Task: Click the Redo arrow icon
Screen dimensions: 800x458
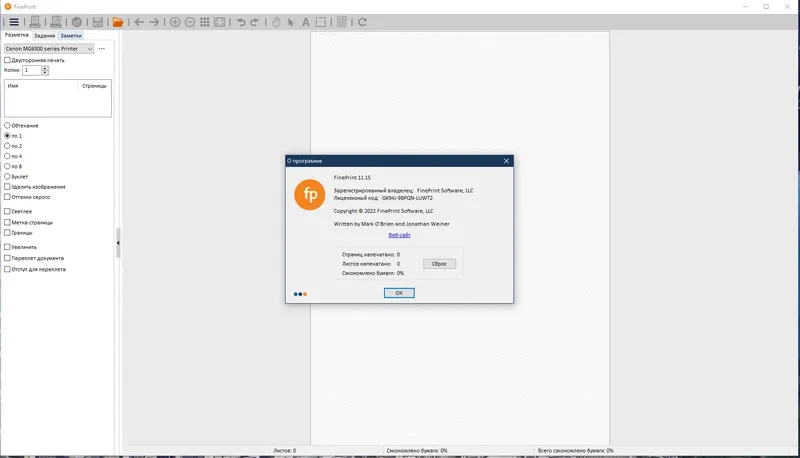Action: tap(255, 22)
